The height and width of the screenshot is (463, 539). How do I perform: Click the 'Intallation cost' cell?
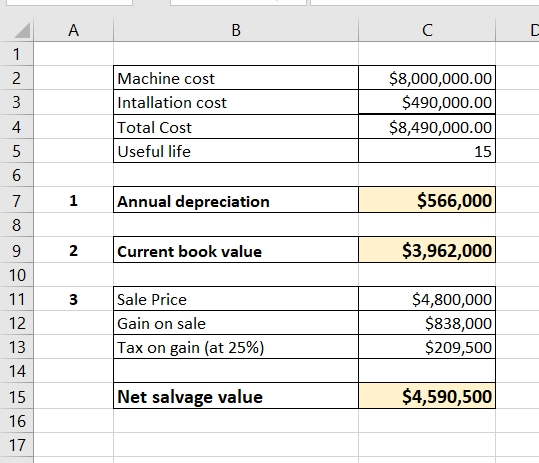[x=236, y=102]
